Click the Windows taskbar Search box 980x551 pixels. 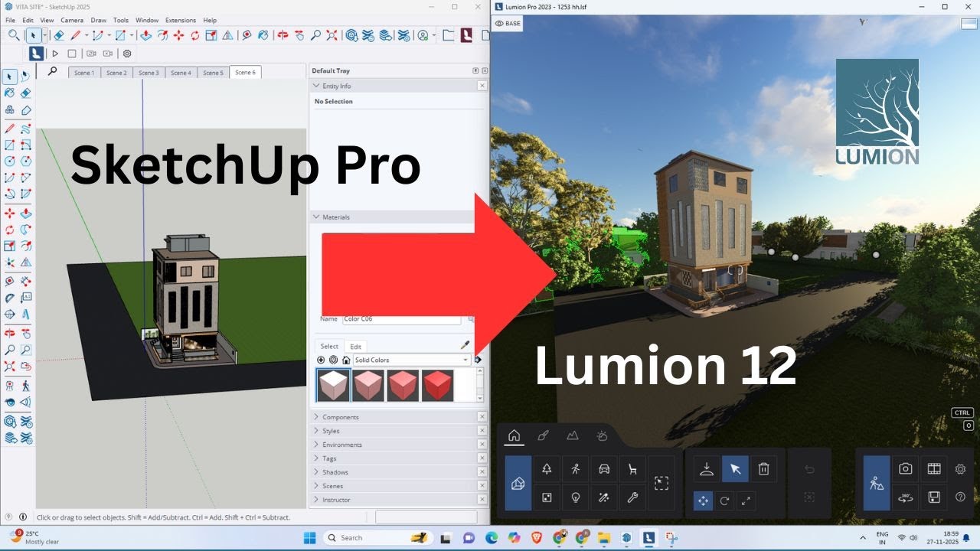pyautogui.click(x=379, y=537)
